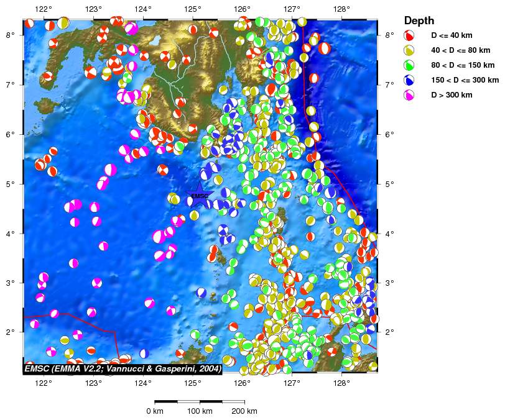Click the magenta D > 300 km legend icon
Image resolution: width=505 pixels, height=420 pixels.
click(409, 95)
